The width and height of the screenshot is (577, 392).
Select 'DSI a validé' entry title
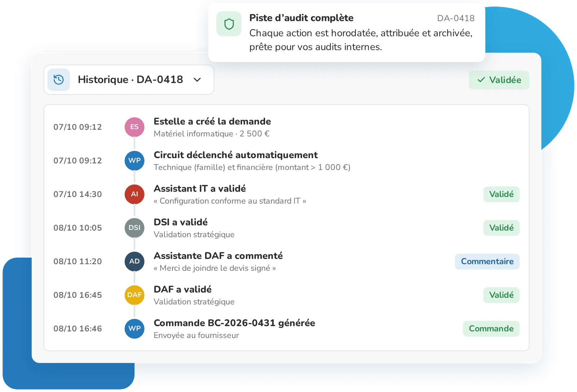pyautogui.click(x=181, y=222)
